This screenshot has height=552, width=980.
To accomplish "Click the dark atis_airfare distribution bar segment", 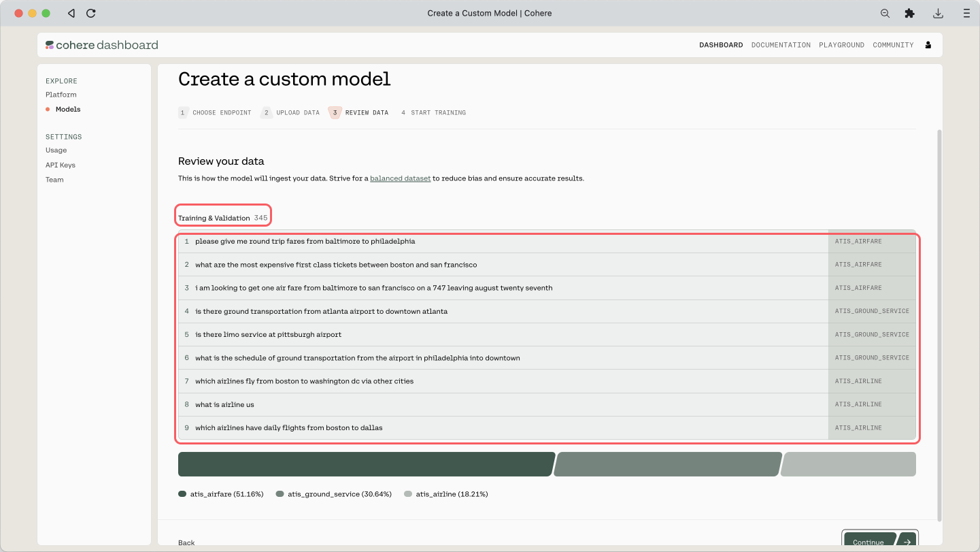I will pyautogui.click(x=366, y=464).
